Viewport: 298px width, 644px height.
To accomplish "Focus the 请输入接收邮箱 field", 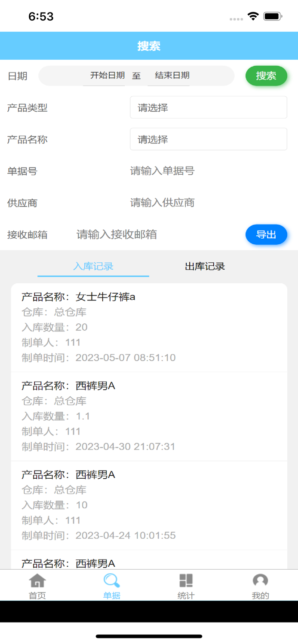I will [x=157, y=234].
